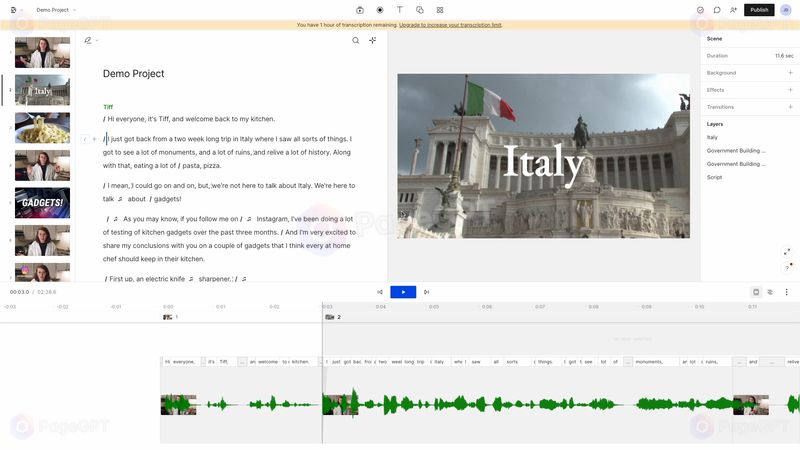Open the user avatar menu
This screenshot has height=450, width=800.
[x=786, y=10]
